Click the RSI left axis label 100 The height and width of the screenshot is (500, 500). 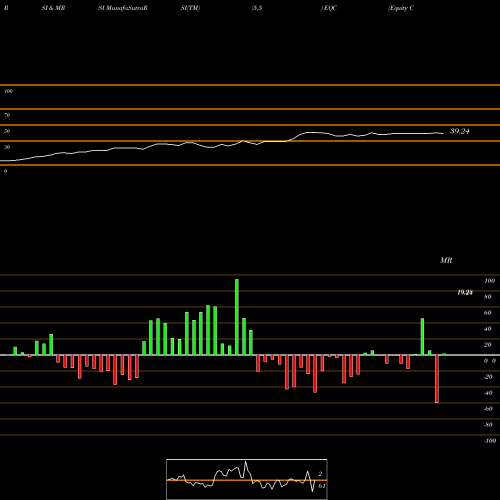click(x=8, y=91)
